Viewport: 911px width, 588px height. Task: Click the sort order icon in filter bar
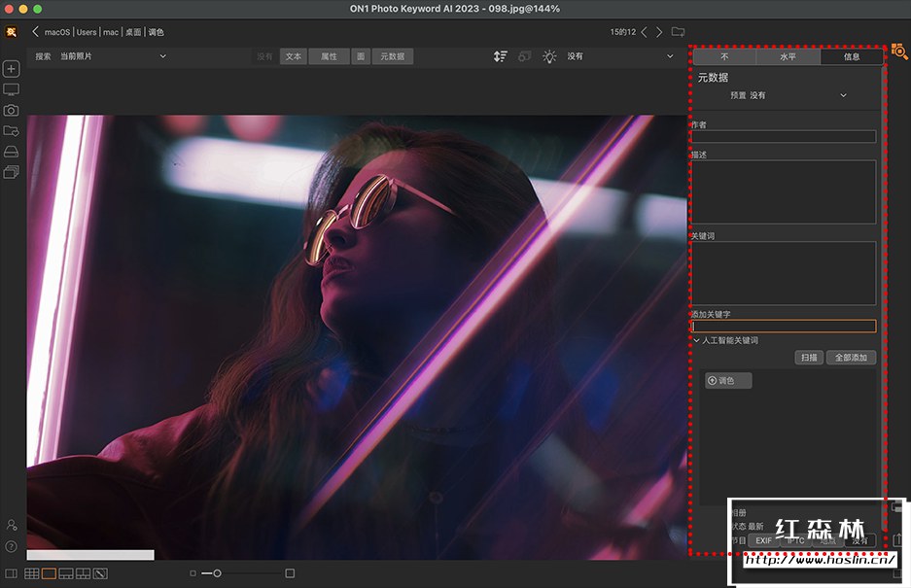point(500,56)
